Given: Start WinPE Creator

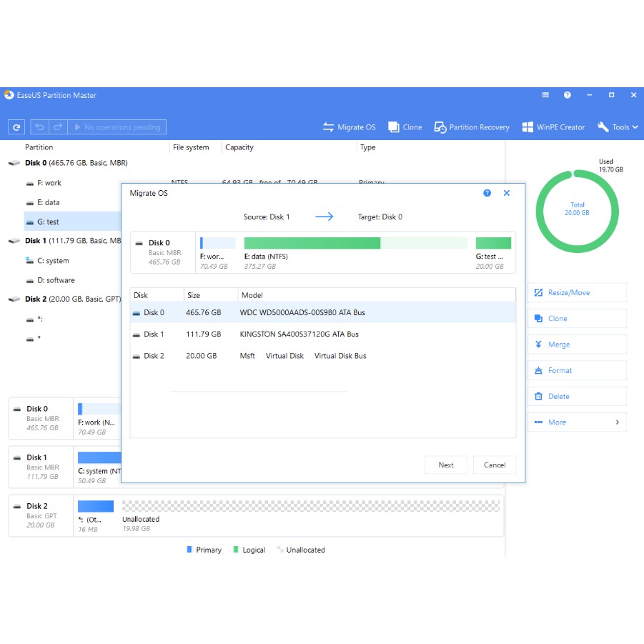Looking at the screenshot, I should (554, 127).
